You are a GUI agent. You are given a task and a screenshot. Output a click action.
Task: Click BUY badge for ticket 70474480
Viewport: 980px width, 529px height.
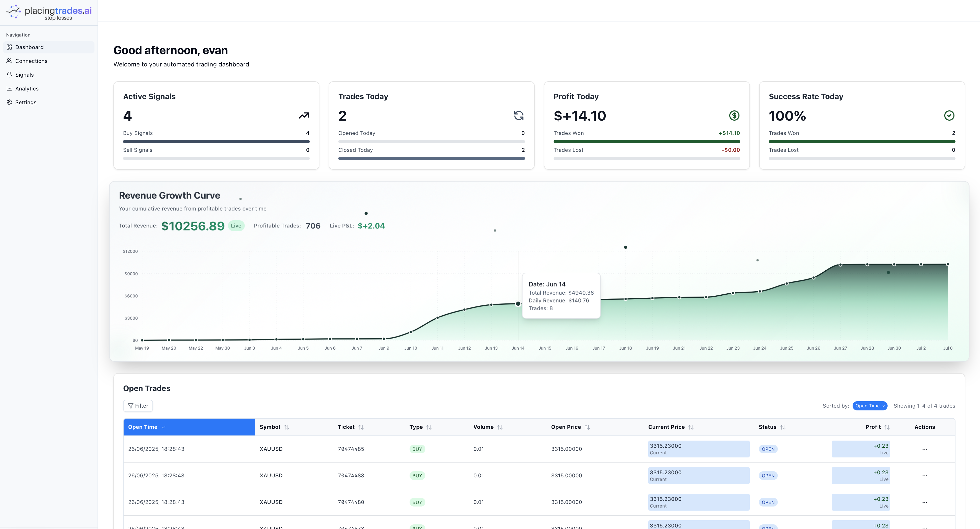pyautogui.click(x=417, y=502)
